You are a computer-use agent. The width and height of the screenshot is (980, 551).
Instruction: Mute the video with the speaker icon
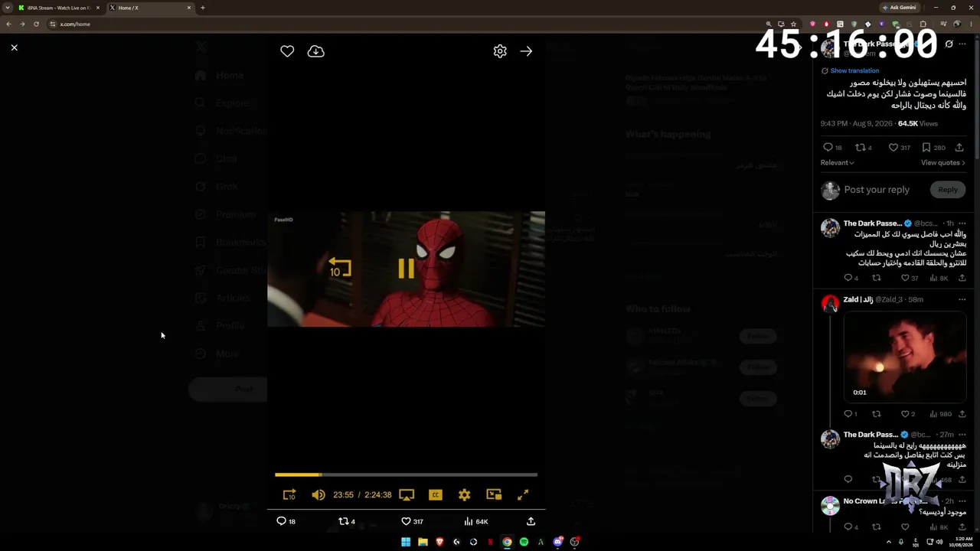point(318,495)
